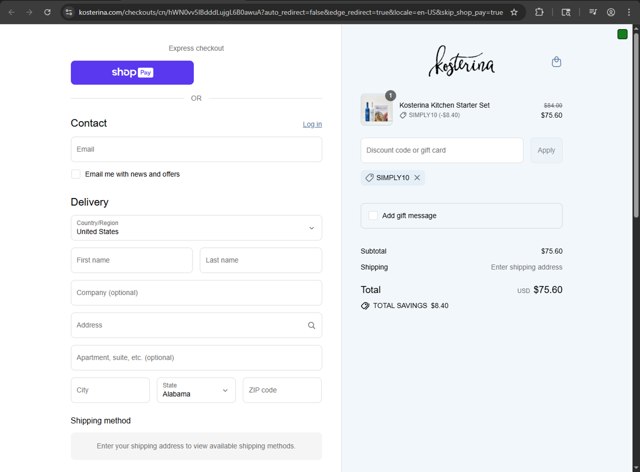Expand the State dropdown showing Alabama
Screen dimensions: 640x472
coord(196,390)
